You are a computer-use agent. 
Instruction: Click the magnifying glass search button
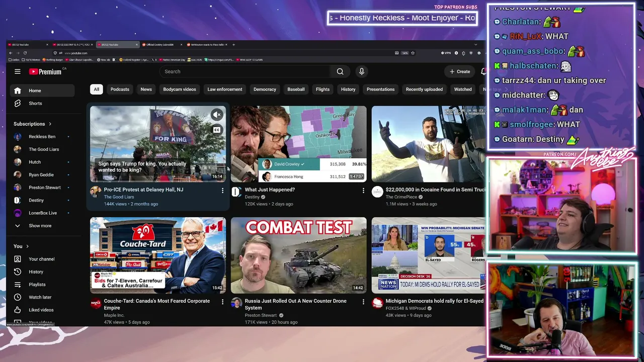[x=340, y=71]
